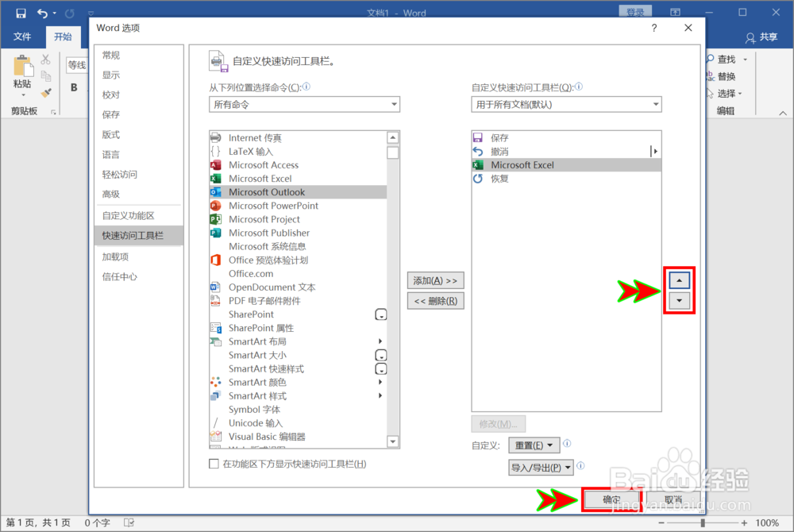The width and height of the screenshot is (794, 532).
Task: Select Microsoft Publisher command
Action: pyautogui.click(x=298, y=233)
